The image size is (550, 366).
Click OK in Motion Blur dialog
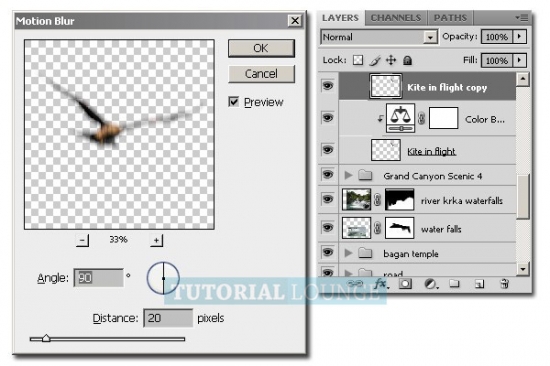coord(261,48)
